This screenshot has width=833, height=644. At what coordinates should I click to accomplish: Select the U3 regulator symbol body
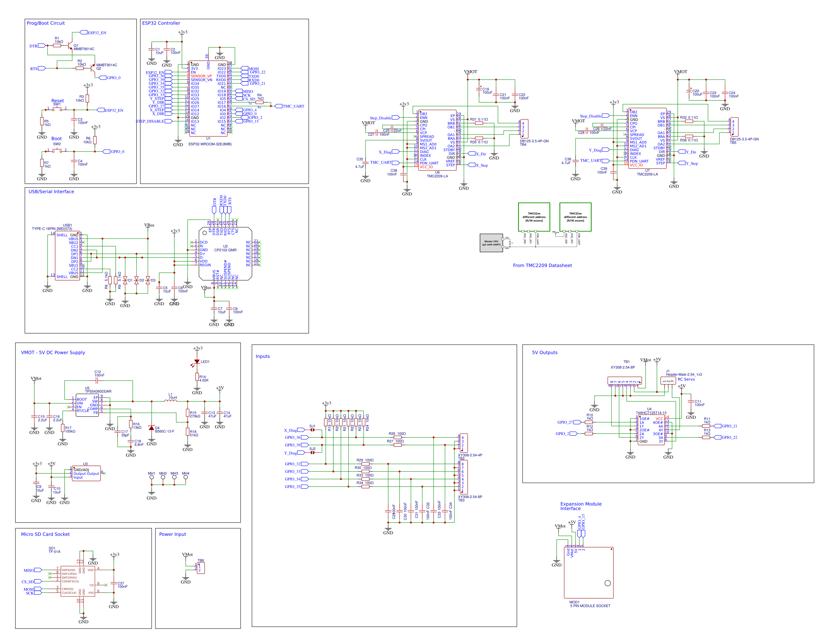86,473
